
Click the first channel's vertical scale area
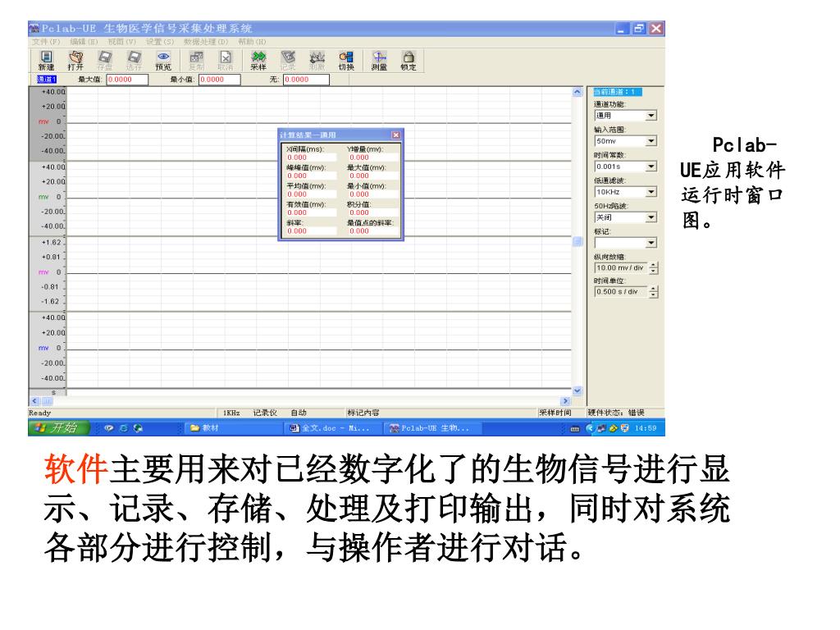[47, 123]
